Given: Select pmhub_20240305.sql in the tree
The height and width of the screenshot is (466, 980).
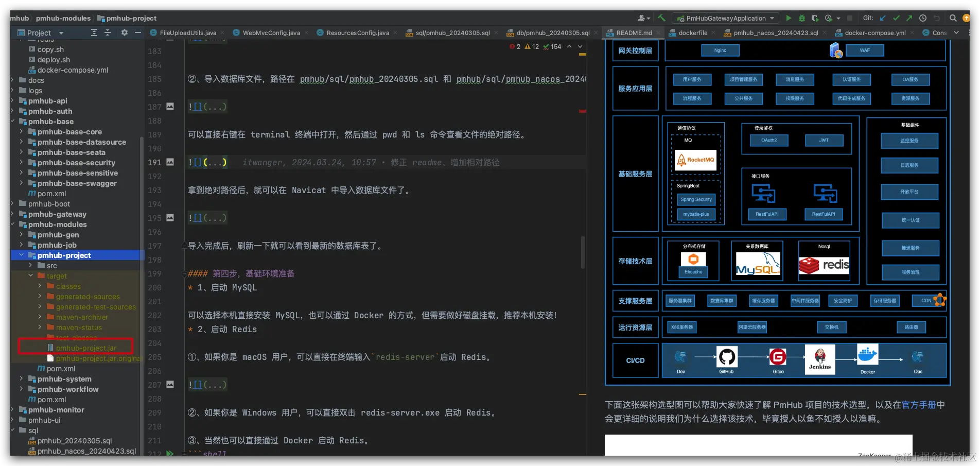Looking at the screenshot, I should tap(75, 441).
